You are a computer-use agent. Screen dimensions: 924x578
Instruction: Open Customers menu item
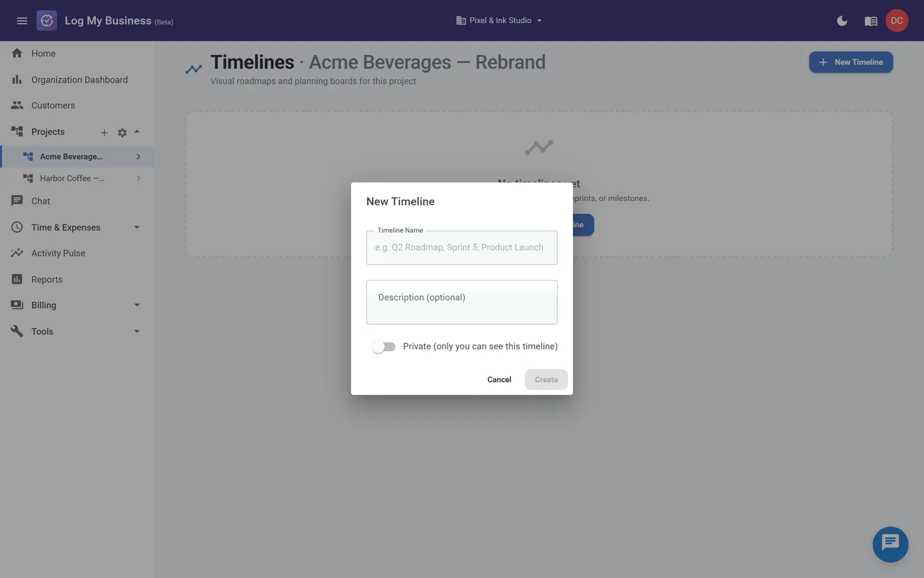coord(77,105)
